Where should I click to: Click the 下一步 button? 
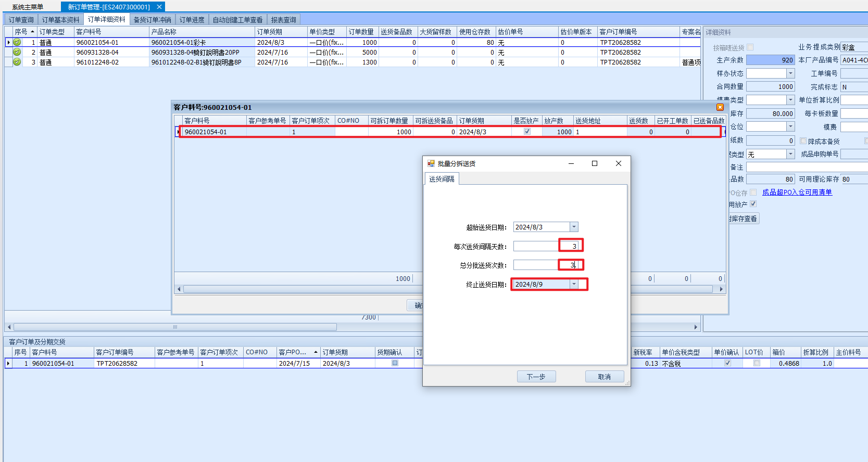point(536,377)
